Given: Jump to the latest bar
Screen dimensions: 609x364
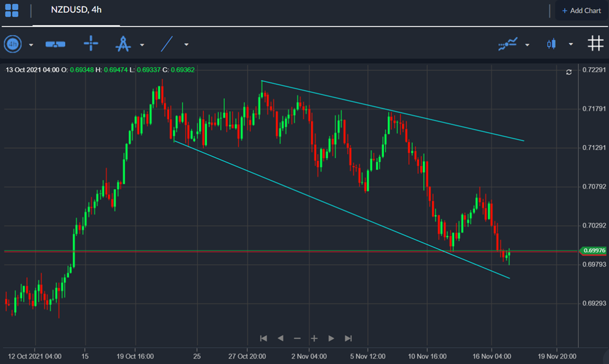Looking at the screenshot, I should (348, 339).
